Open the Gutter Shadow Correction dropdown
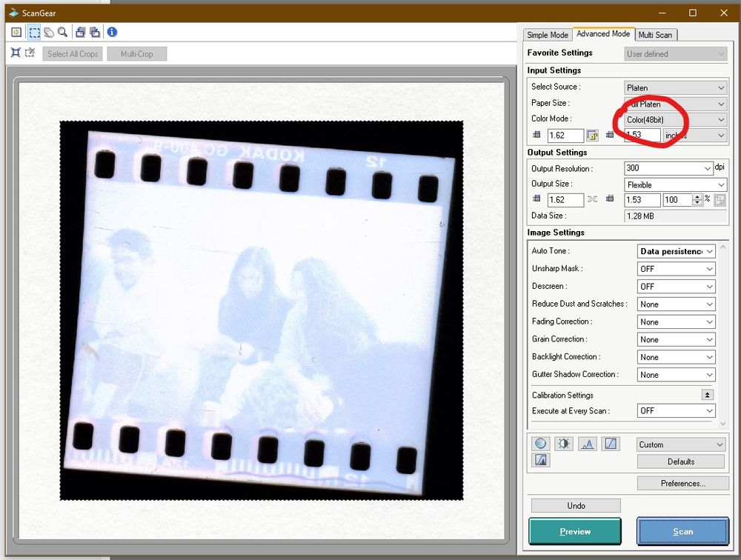 point(677,375)
